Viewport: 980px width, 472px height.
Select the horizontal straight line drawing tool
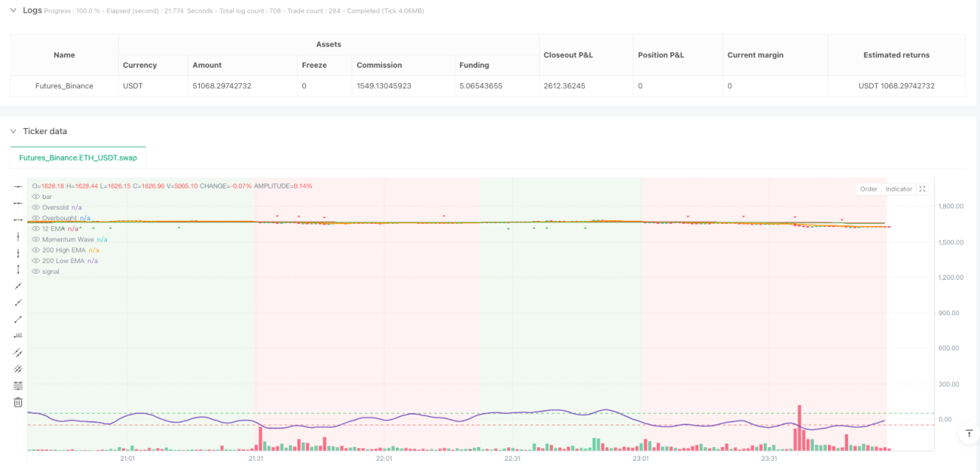pos(18,186)
